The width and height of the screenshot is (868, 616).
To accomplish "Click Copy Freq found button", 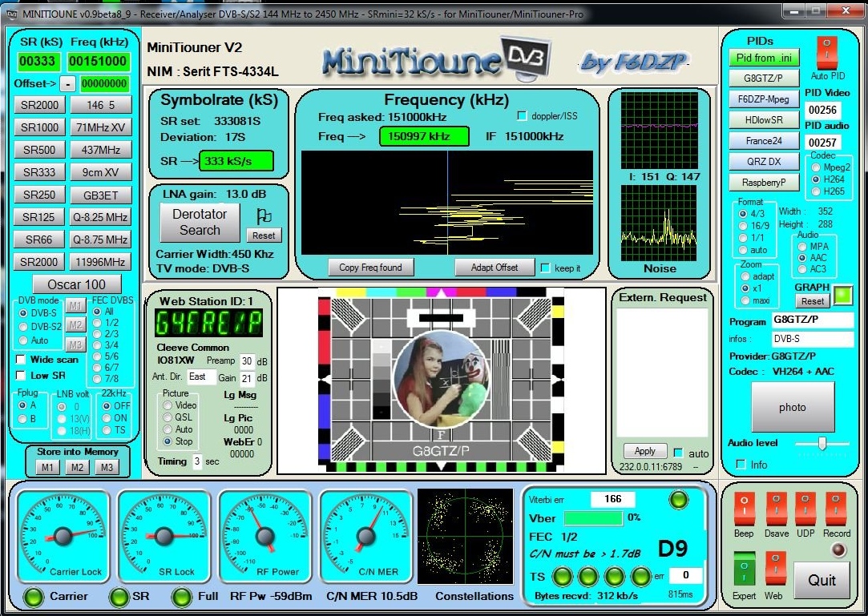I will 370,268.
